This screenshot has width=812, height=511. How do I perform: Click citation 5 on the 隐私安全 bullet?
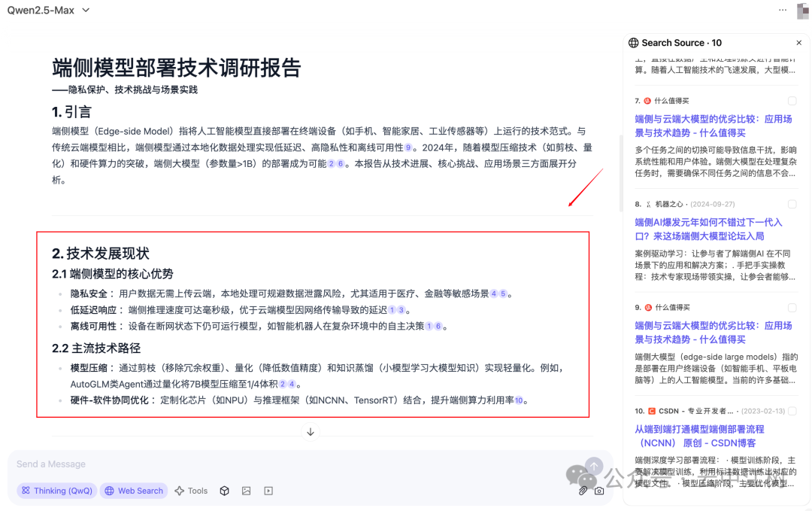tap(503, 294)
